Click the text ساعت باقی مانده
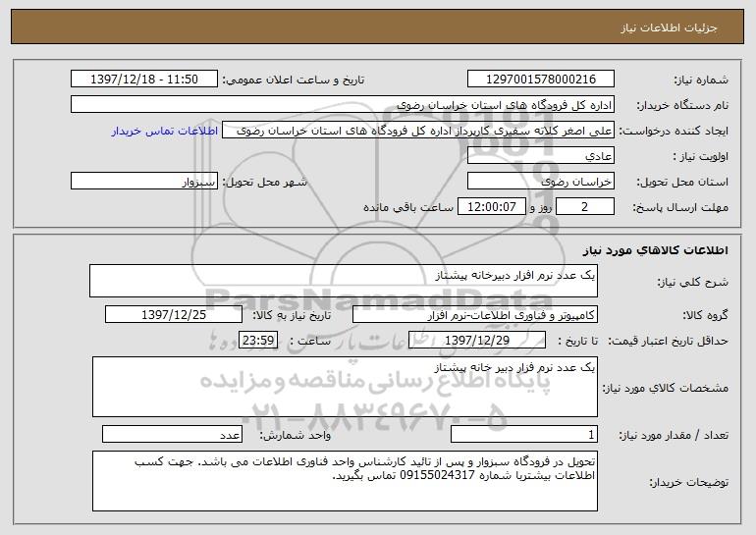This screenshot has width=756, height=535. pos(408,207)
